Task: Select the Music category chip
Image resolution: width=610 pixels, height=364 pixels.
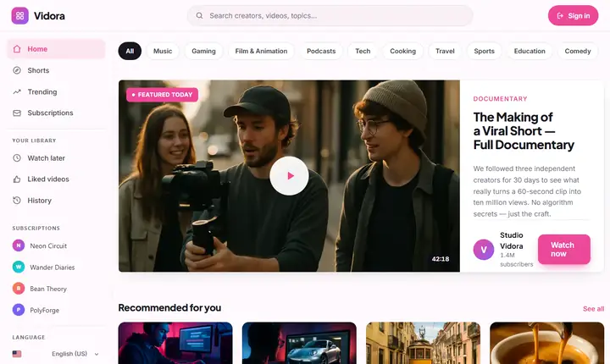Action: 163,51
